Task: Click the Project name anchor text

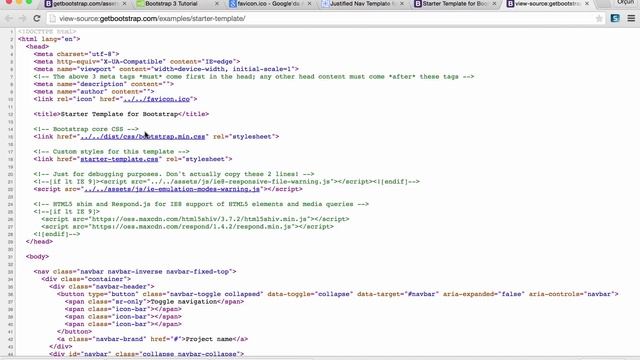Action: [x=209, y=339]
